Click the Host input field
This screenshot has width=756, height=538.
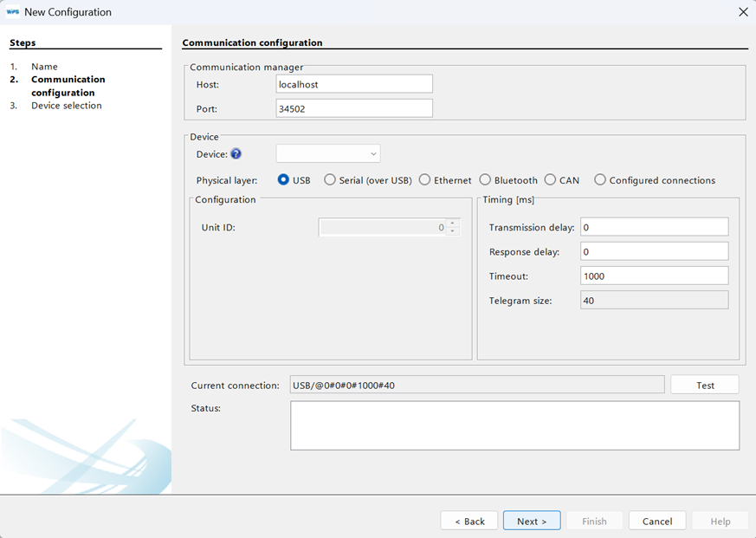pyautogui.click(x=353, y=83)
